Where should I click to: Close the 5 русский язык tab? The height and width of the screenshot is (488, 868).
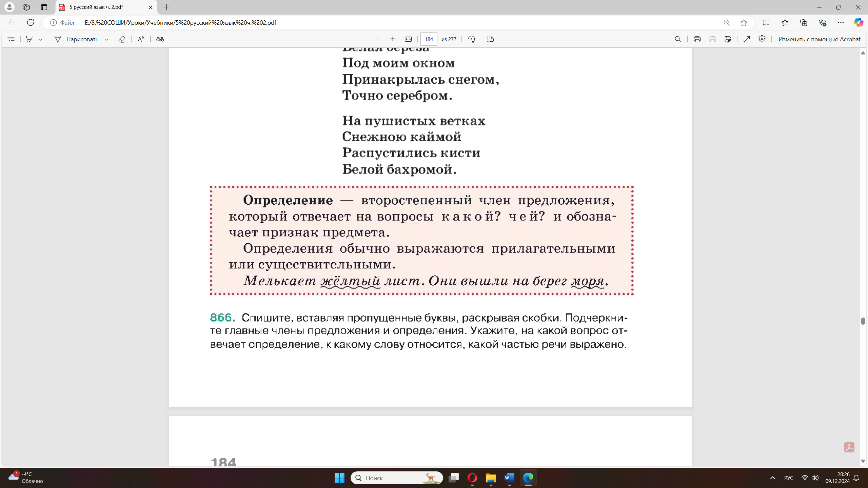coord(151,7)
